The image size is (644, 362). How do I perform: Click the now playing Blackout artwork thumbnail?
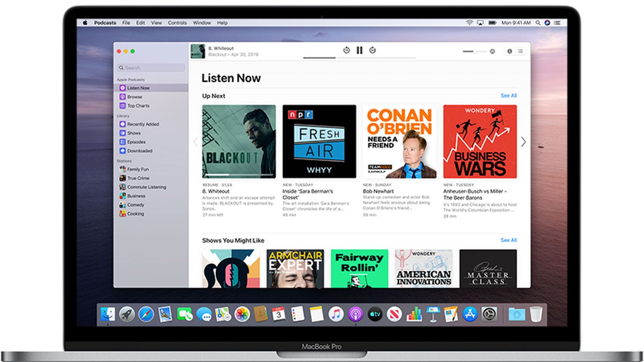coord(198,51)
